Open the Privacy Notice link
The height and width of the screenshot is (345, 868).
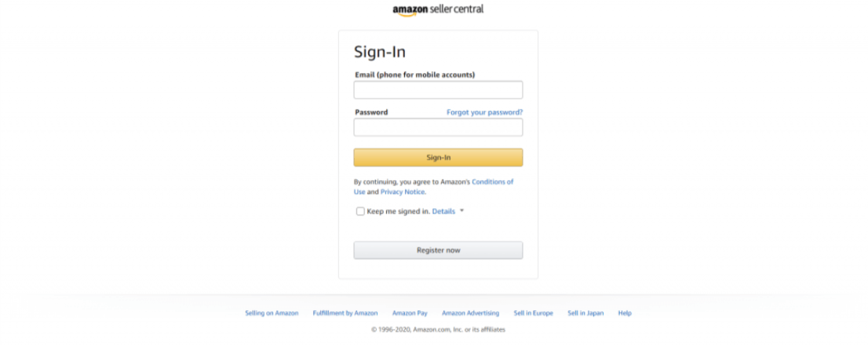click(403, 192)
